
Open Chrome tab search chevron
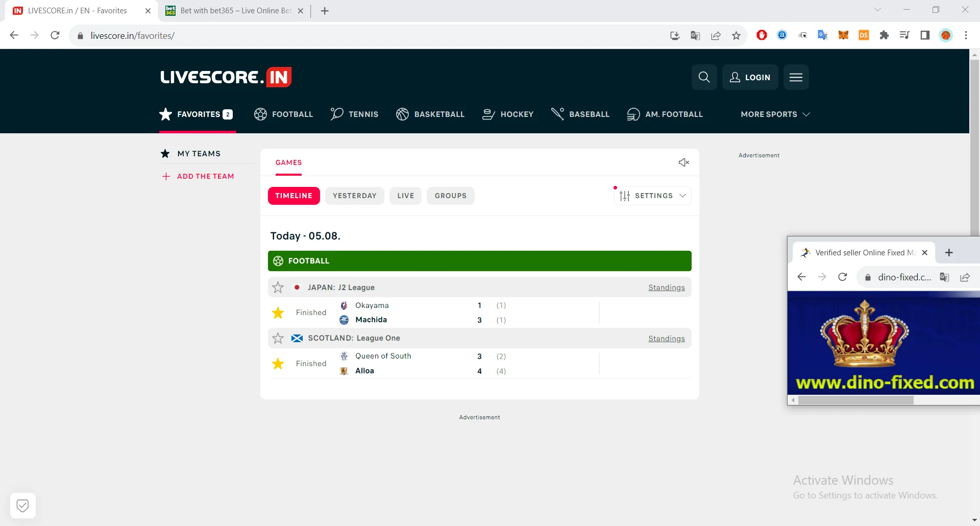click(x=877, y=10)
